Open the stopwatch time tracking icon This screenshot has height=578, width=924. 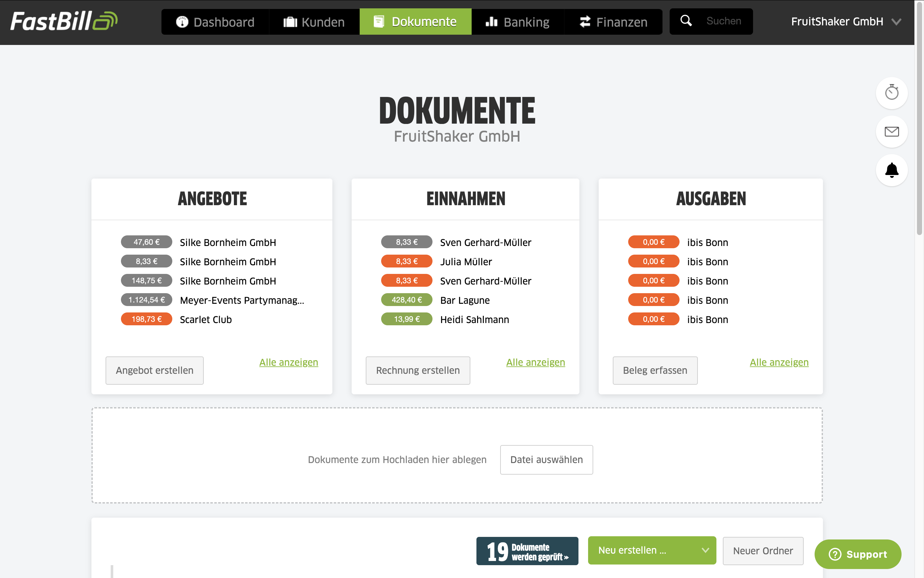892,93
